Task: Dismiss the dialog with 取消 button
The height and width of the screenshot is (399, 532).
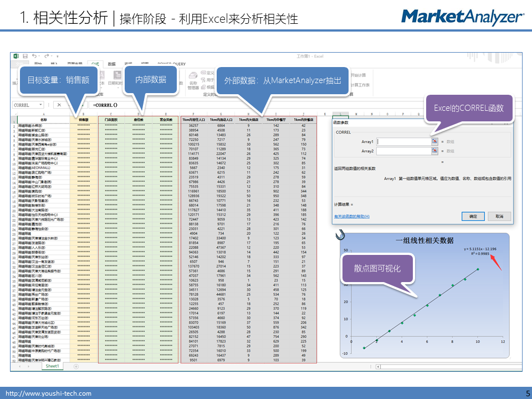Action: point(499,217)
